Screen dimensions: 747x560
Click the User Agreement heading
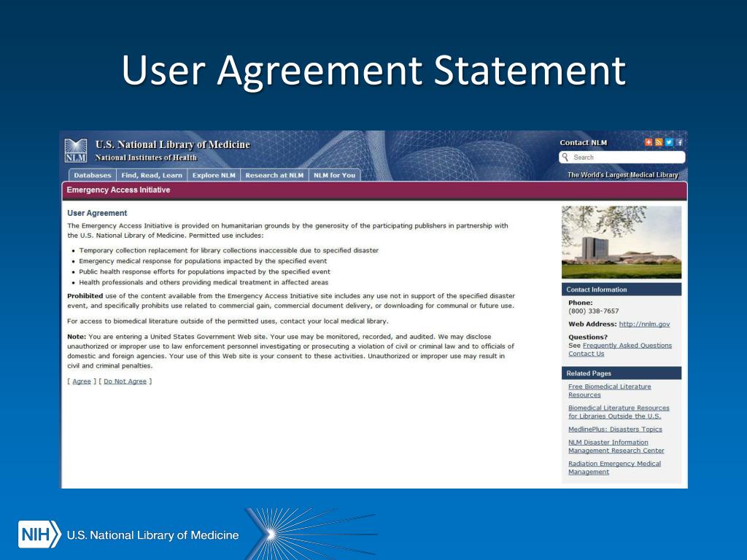[x=97, y=214]
